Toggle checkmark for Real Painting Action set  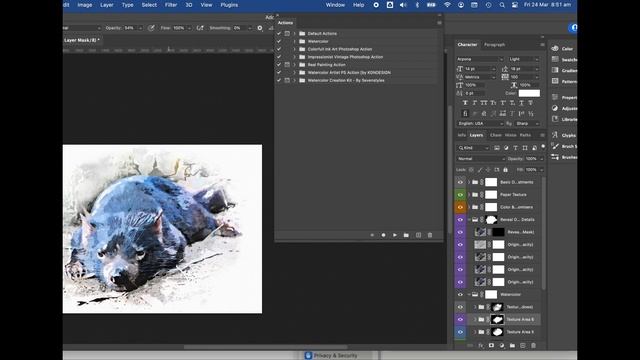279,64
